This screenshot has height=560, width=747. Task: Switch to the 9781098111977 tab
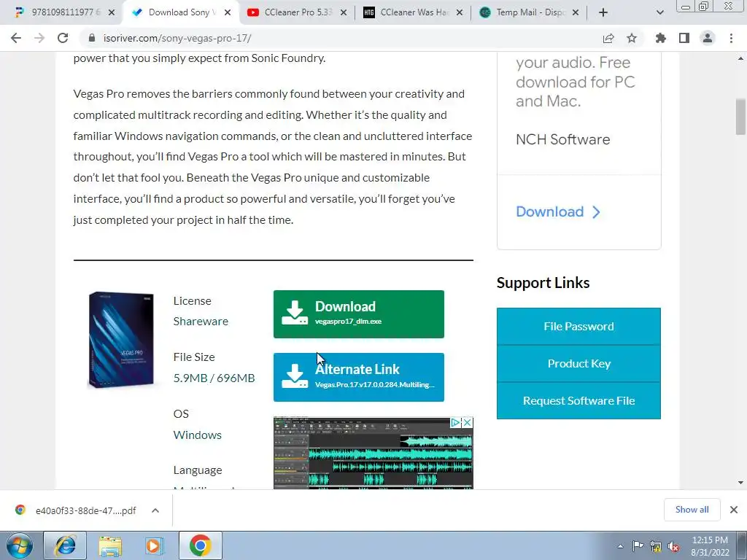[66, 12]
